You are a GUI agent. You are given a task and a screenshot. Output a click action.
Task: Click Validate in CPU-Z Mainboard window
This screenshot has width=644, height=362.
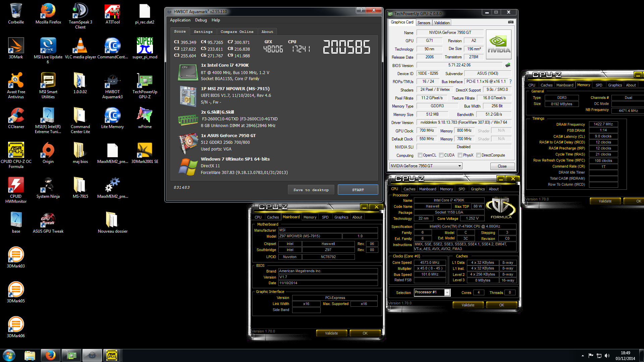point(331,333)
